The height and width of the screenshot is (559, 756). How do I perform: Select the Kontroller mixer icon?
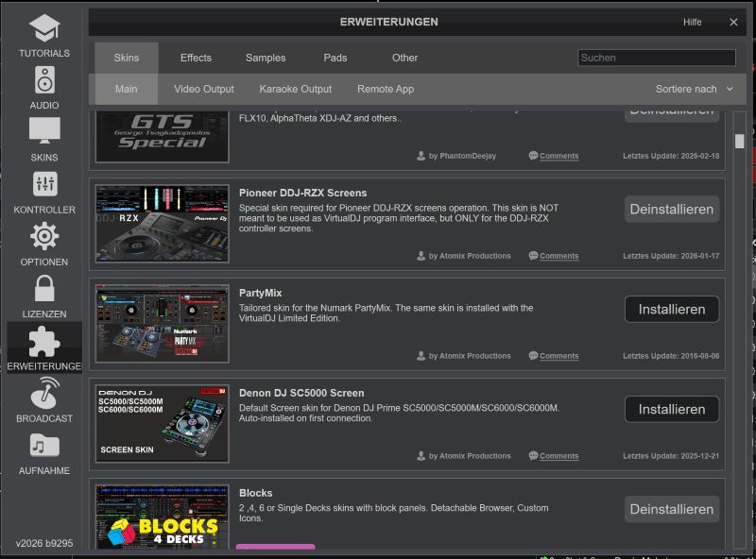pos(43,184)
